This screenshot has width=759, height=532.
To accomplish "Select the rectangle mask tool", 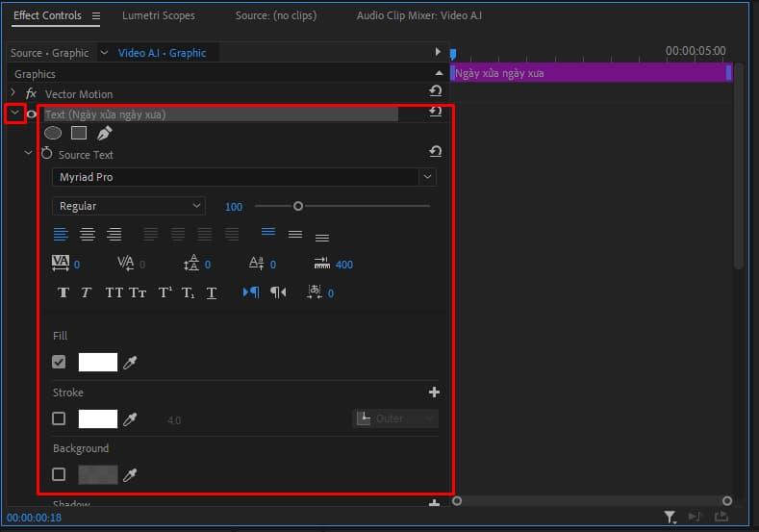I will [x=79, y=133].
